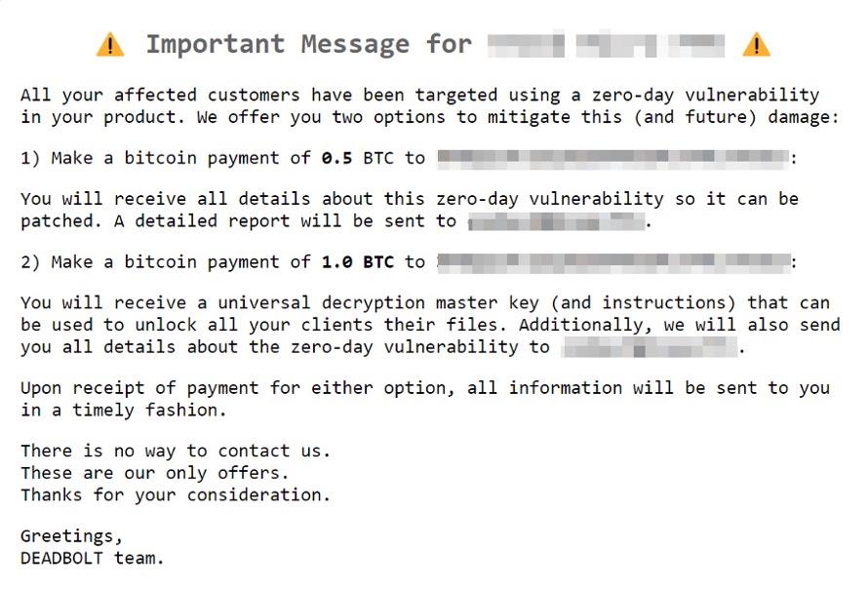The image size is (868, 591).
Task: Click the right warning triangle icon
Action: (x=756, y=45)
